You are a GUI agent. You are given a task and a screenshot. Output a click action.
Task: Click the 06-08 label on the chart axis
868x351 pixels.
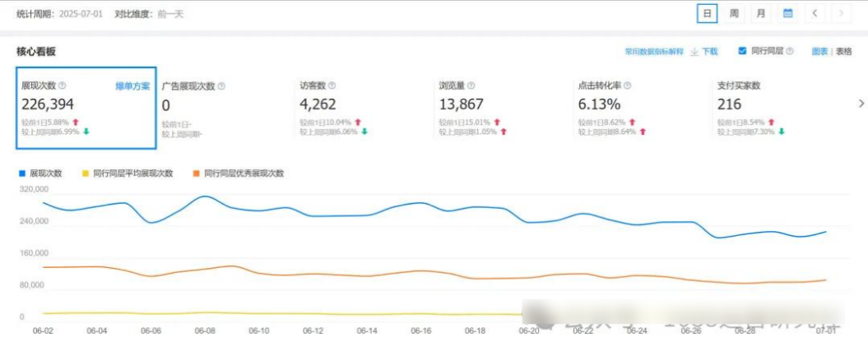[x=205, y=330]
